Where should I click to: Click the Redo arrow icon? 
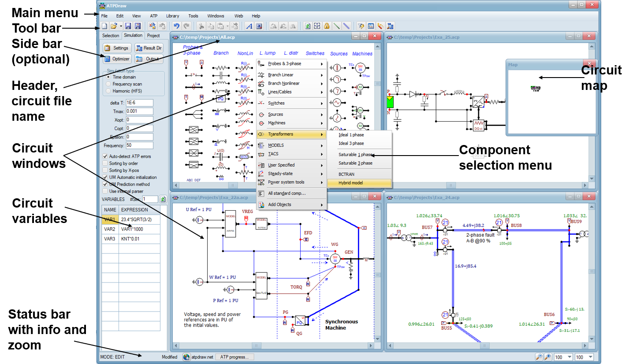click(186, 26)
